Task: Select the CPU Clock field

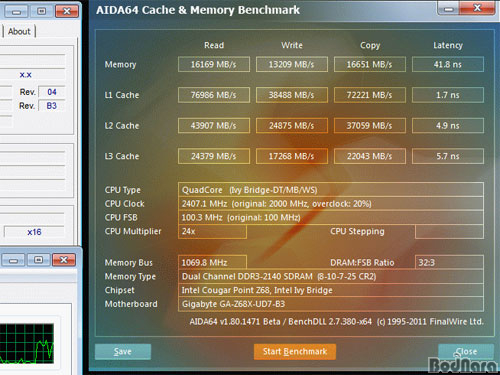Action: pos(331,204)
